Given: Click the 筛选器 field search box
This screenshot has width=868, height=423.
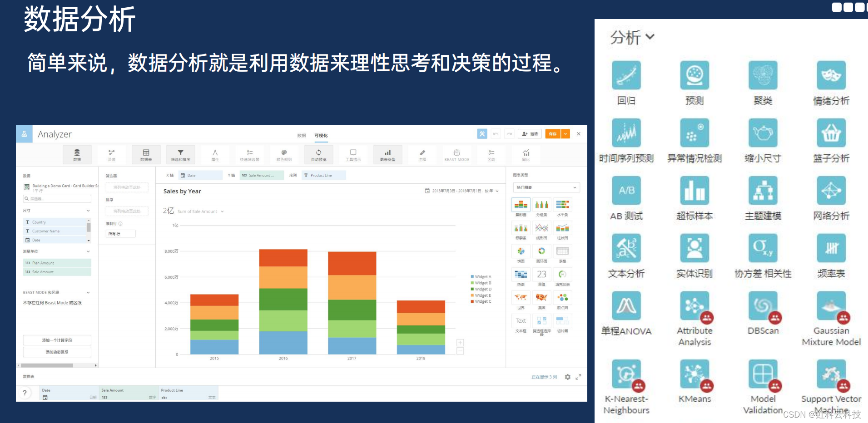Looking at the screenshot, I should coord(57,199).
